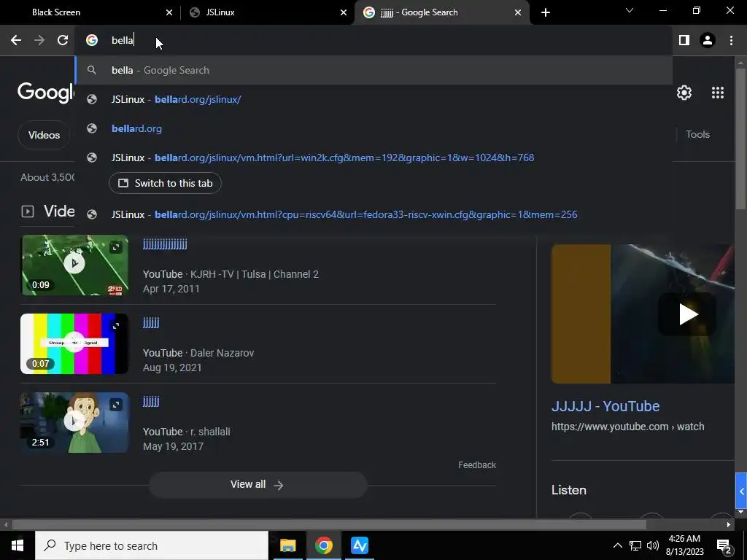Open the Tools search option
The height and width of the screenshot is (560, 747).
click(697, 134)
